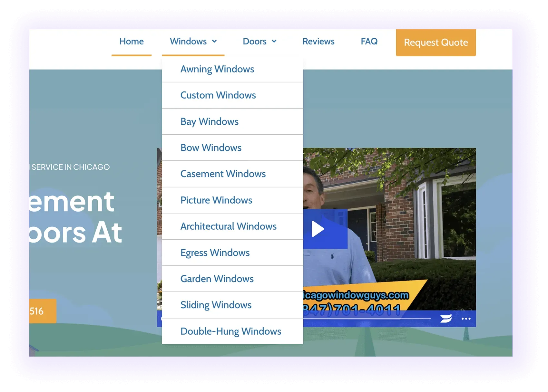Screen dimensions: 548x392
Task: Choose Custom Windows menu entry
Action: (232, 95)
